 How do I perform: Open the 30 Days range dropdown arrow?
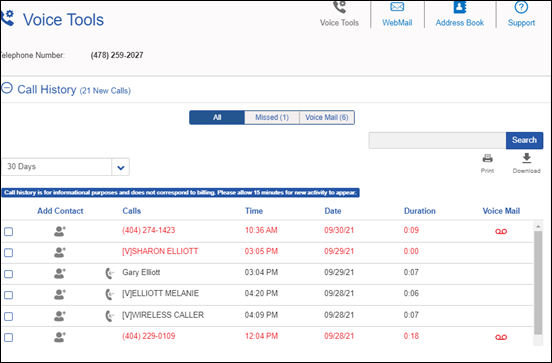pyautogui.click(x=120, y=167)
